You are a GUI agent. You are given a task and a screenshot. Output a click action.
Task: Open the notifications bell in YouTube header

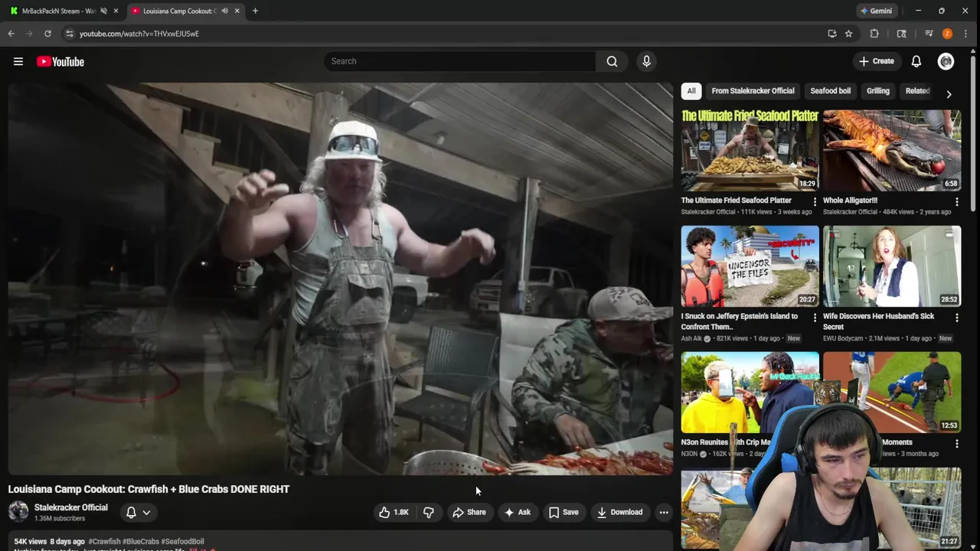pos(916,61)
